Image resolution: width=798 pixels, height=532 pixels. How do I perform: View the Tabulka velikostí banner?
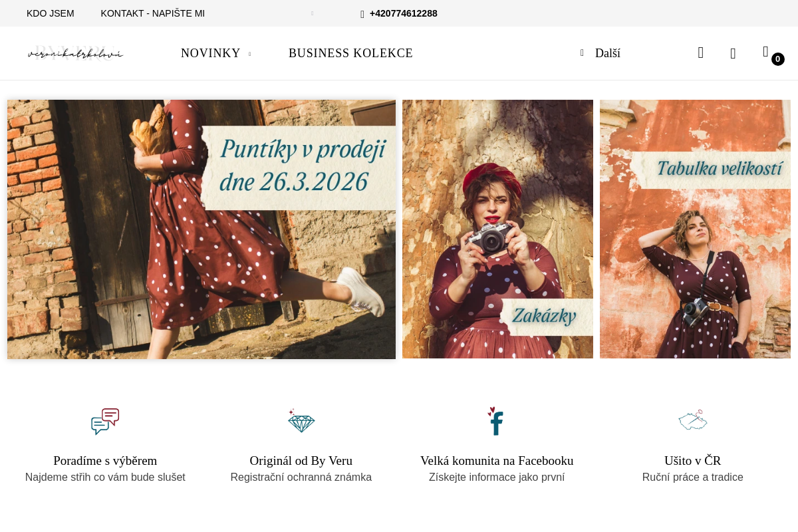[x=695, y=229]
